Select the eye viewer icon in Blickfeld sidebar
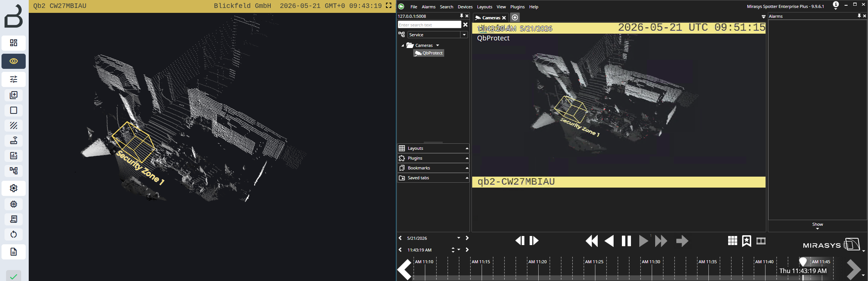 [x=14, y=61]
